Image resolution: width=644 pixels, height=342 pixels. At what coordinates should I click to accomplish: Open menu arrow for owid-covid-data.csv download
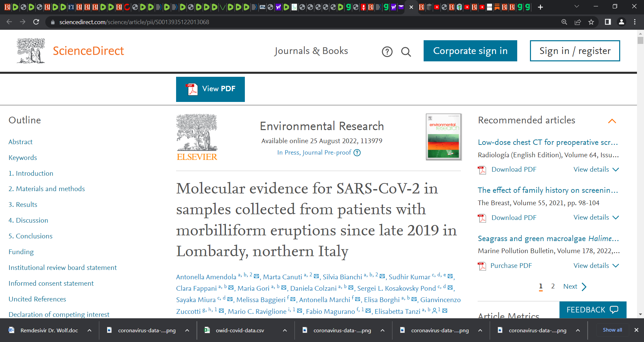[x=285, y=330]
